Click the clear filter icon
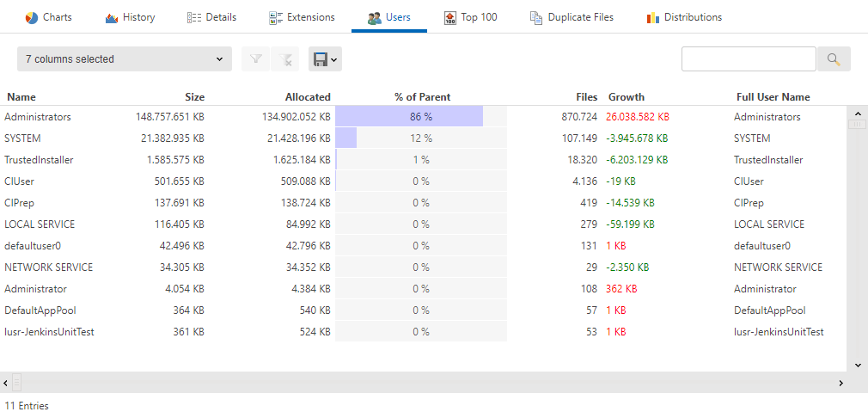 click(285, 59)
